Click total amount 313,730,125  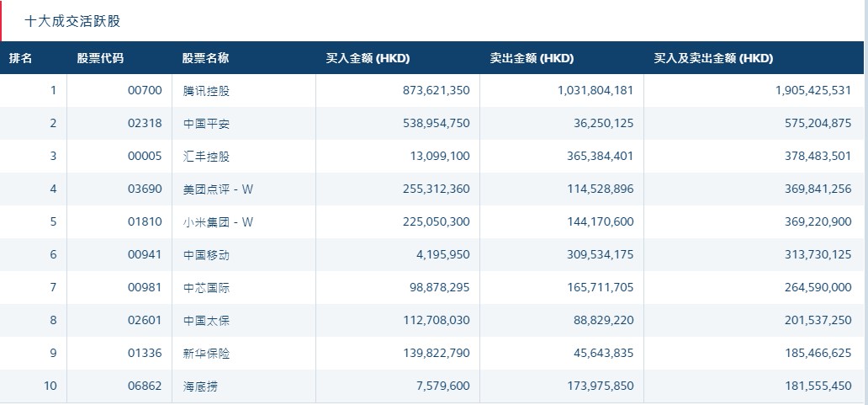click(x=818, y=254)
